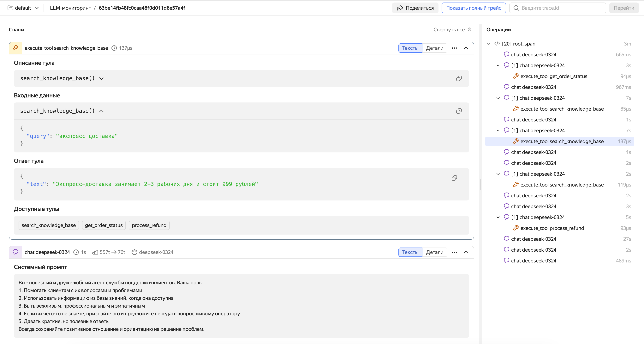Select execute_tool process_refund operation

(x=552, y=228)
